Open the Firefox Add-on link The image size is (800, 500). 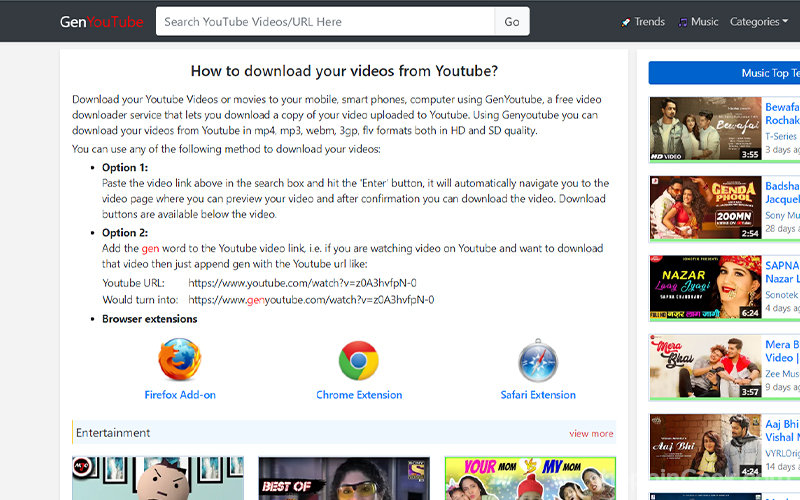point(180,395)
